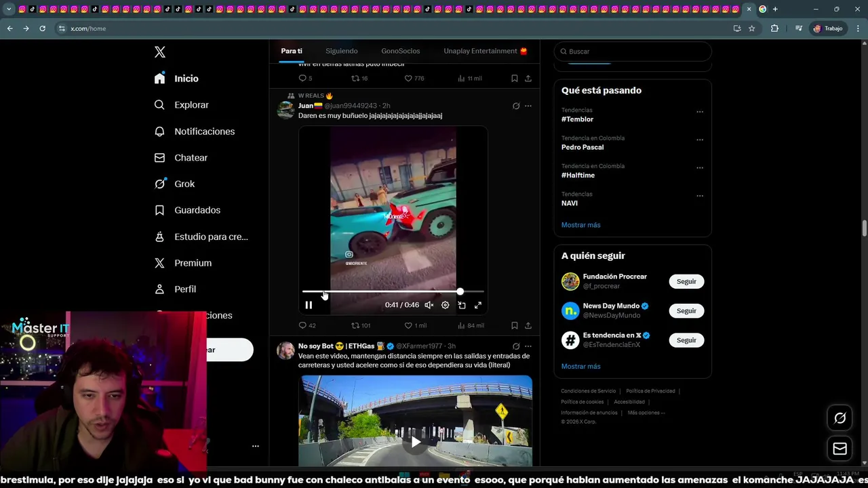Open Guardados bookmarks
The width and height of the screenshot is (868, 488).
coord(187,210)
